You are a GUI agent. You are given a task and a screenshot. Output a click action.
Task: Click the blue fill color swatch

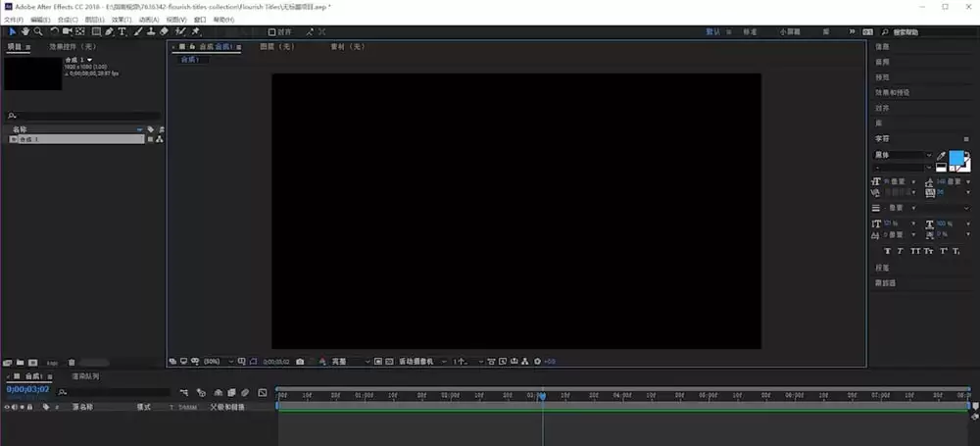point(956,158)
